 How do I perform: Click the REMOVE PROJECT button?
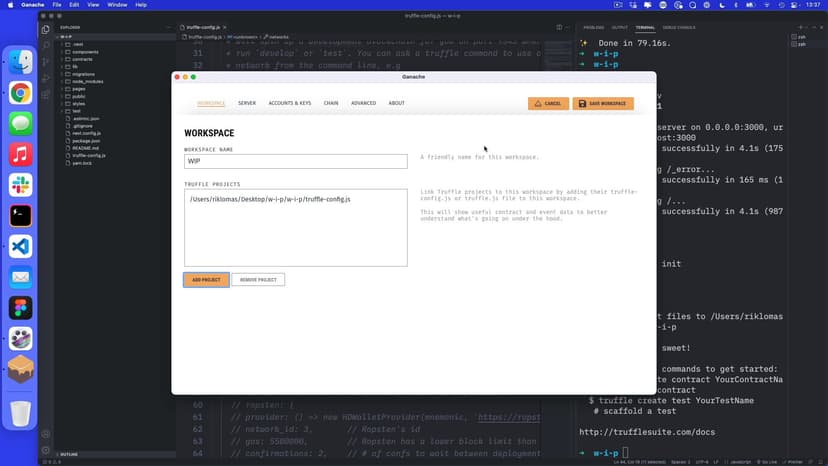tap(258, 280)
